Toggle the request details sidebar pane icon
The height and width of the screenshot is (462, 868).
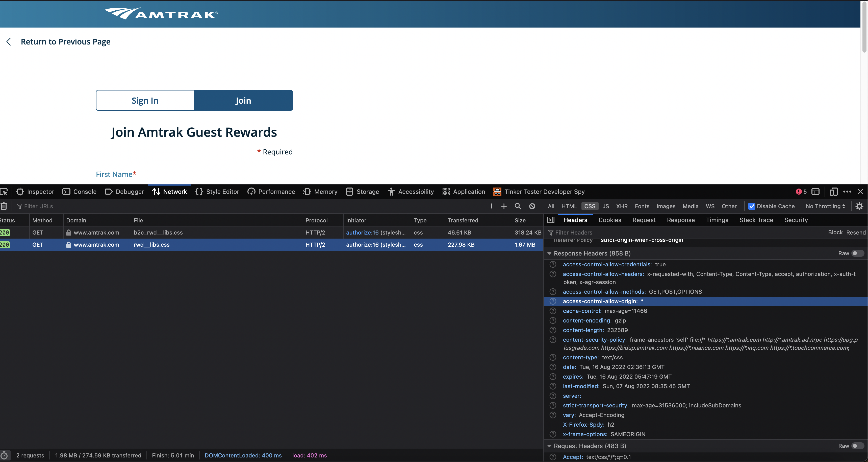[551, 220]
